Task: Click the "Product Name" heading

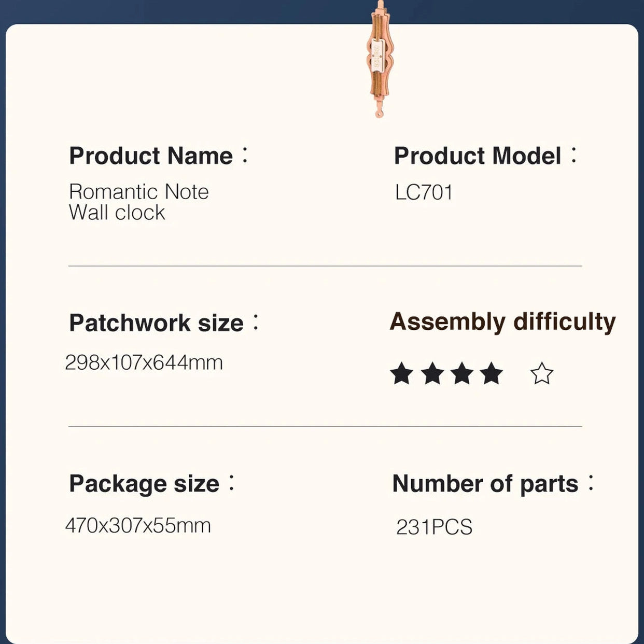Action: 151,156
